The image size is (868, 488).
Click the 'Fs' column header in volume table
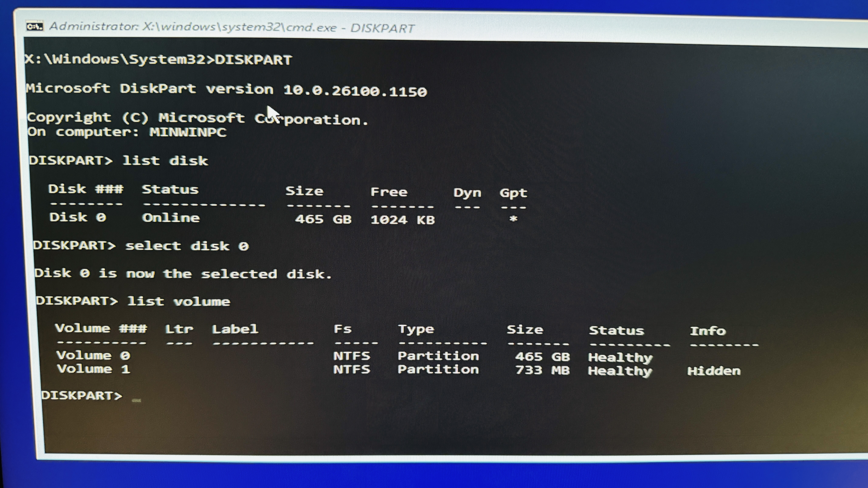point(342,329)
